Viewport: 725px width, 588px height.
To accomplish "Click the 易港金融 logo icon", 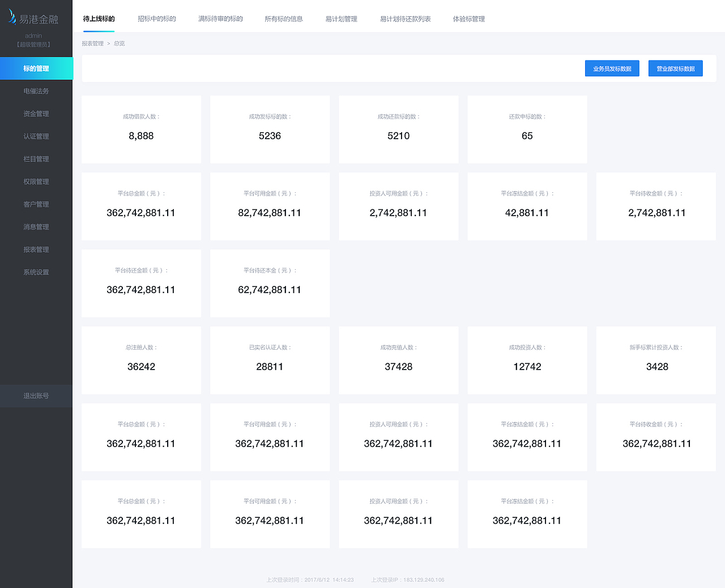I will [12, 16].
